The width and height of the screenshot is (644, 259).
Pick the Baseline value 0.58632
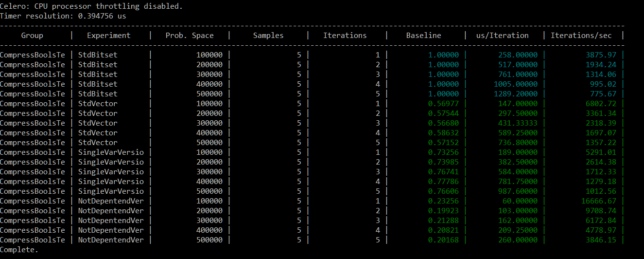coord(443,133)
